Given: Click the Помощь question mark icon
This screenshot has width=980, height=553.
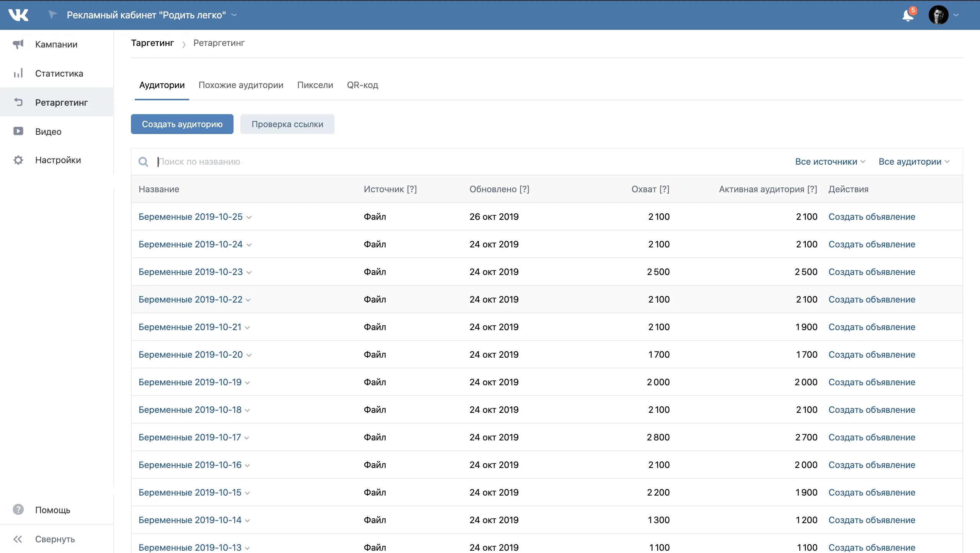Looking at the screenshot, I should 18,510.
